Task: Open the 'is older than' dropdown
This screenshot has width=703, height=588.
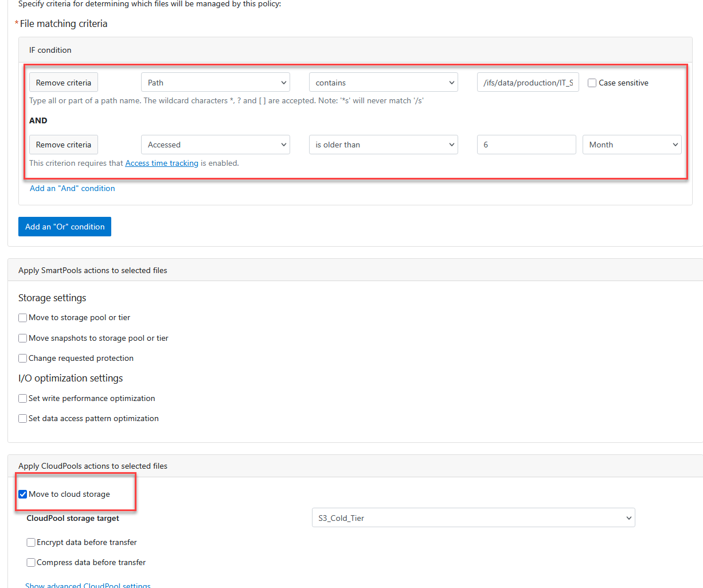Action: point(383,145)
